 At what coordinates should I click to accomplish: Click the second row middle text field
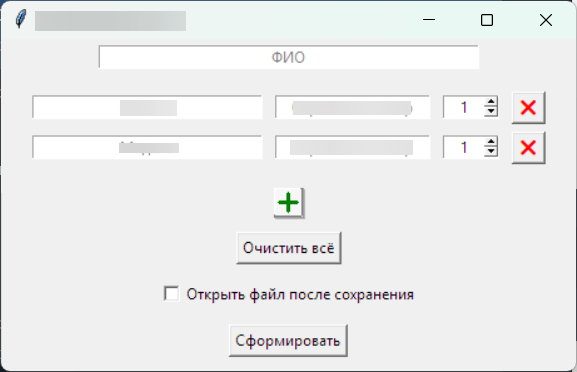click(353, 147)
